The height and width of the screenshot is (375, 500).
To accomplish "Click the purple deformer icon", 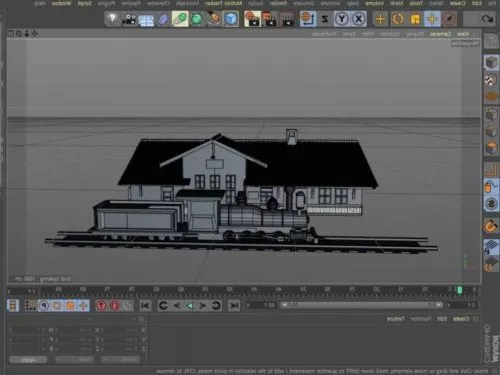I will 163,19.
